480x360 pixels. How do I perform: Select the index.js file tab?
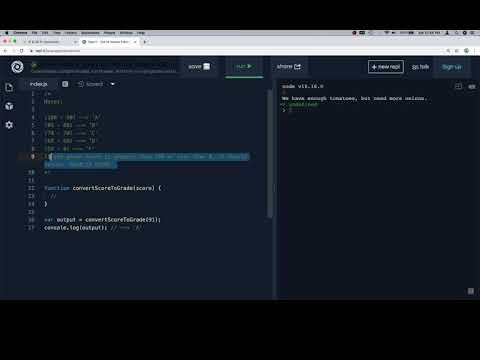coord(39,84)
